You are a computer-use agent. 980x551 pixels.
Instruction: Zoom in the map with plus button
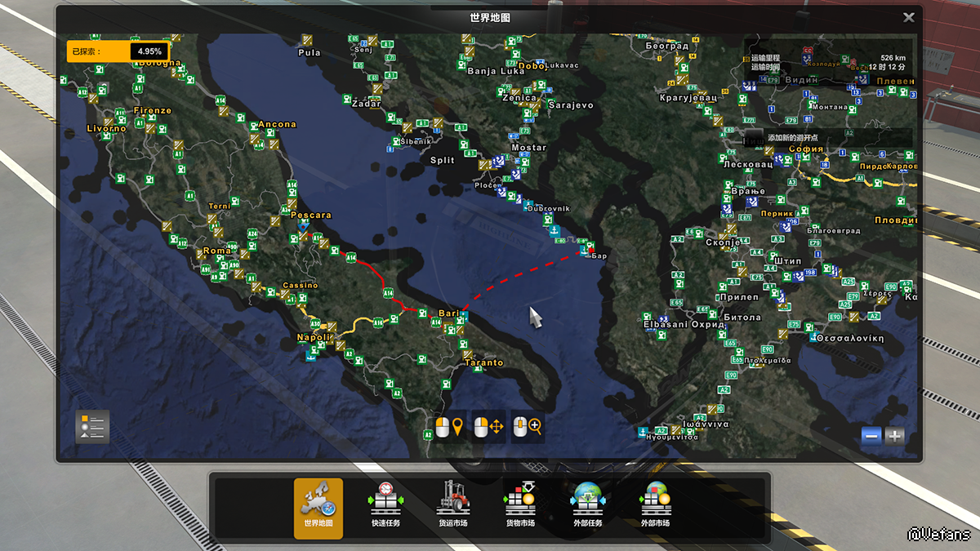(895, 436)
